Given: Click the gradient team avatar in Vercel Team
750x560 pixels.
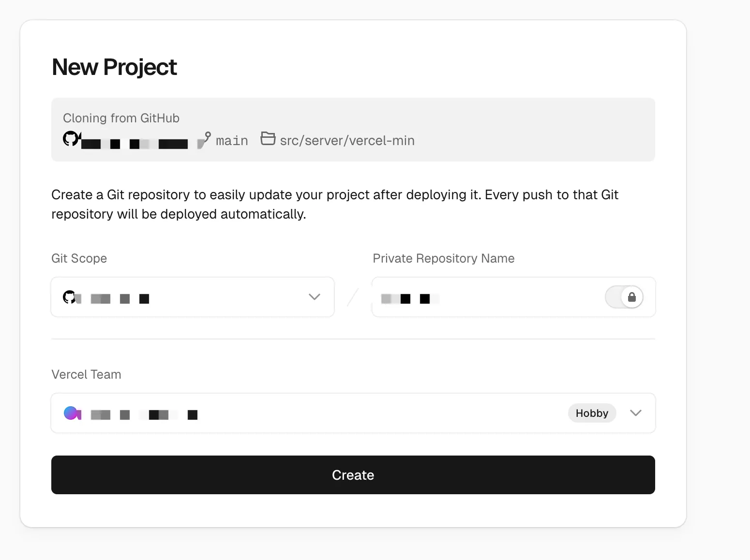Looking at the screenshot, I should [x=72, y=413].
